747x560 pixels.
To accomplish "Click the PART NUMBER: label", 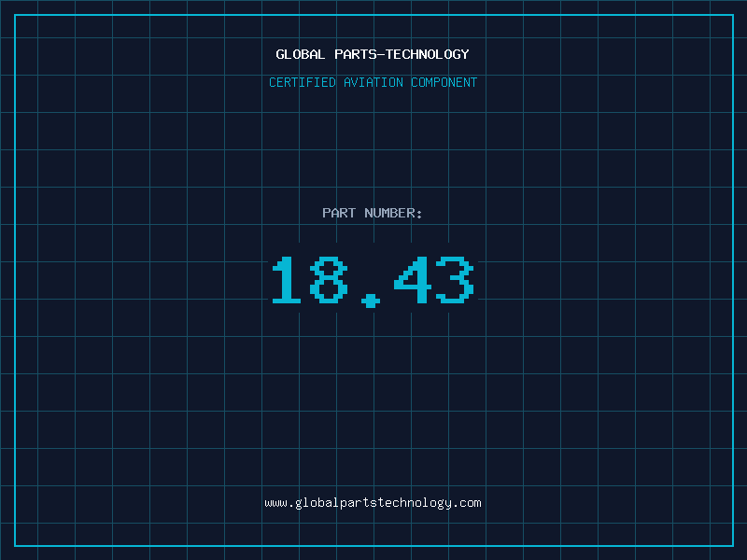I will coord(373,213).
